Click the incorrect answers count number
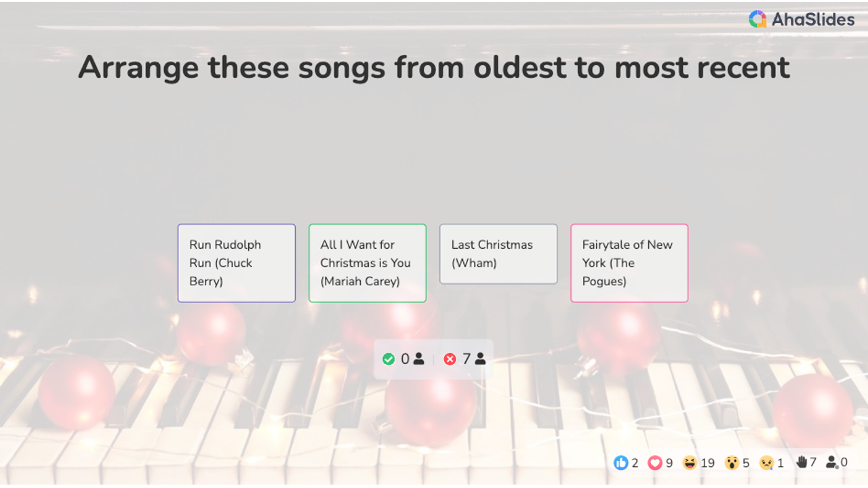Screen dimensions: 868x488 point(467,359)
